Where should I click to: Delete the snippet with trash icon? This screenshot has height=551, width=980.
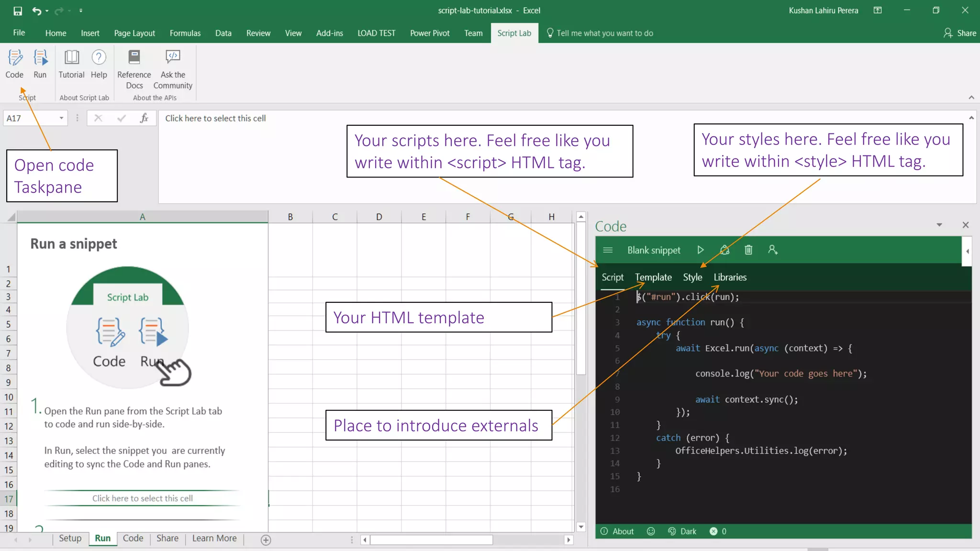pos(748,250)
